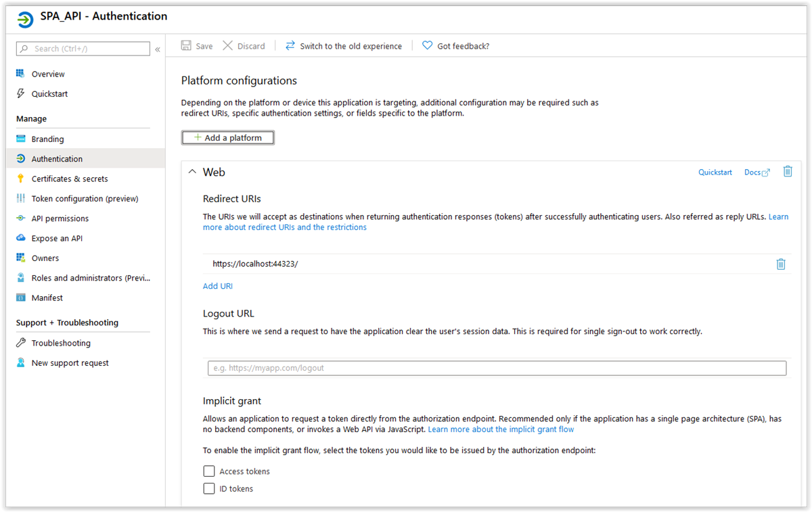Click the Save disk icon
The height and width of the screenshot is (512, 812).
pos(186,46)
